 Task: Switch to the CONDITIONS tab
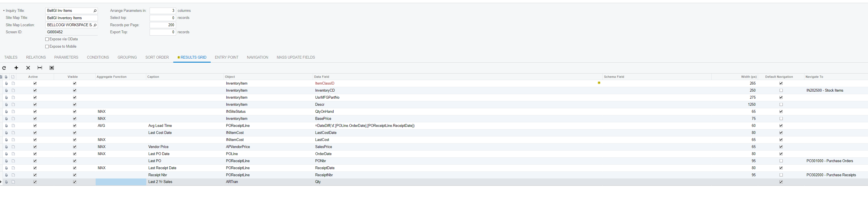coord(98,58)
